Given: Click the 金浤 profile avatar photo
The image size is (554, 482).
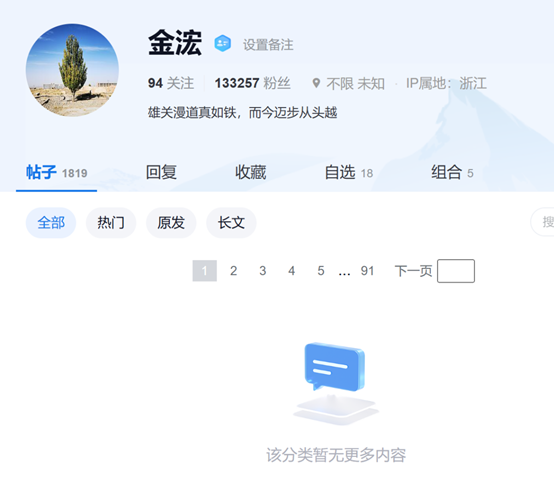Looking at the screenshot, I should tap(72, 70).
